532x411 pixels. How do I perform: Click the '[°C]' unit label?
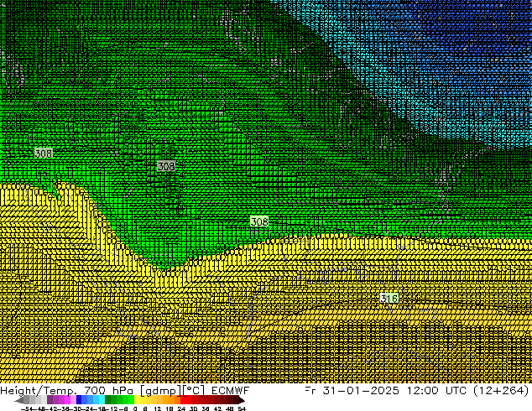[x=193, y=391]
